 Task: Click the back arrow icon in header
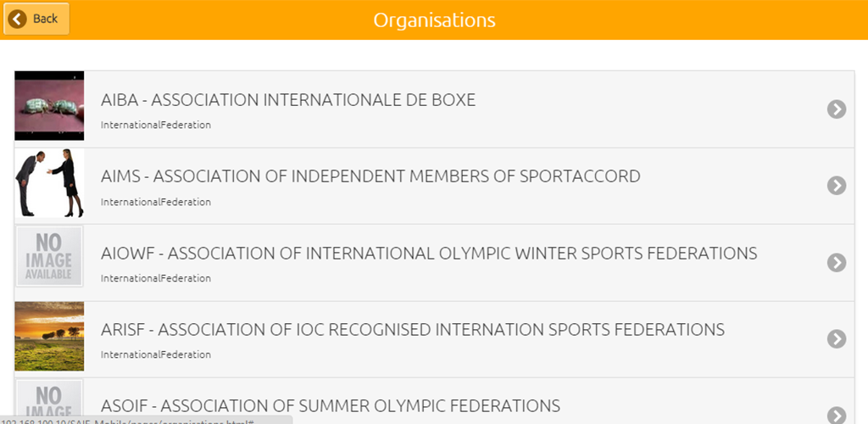pos(18,19)
